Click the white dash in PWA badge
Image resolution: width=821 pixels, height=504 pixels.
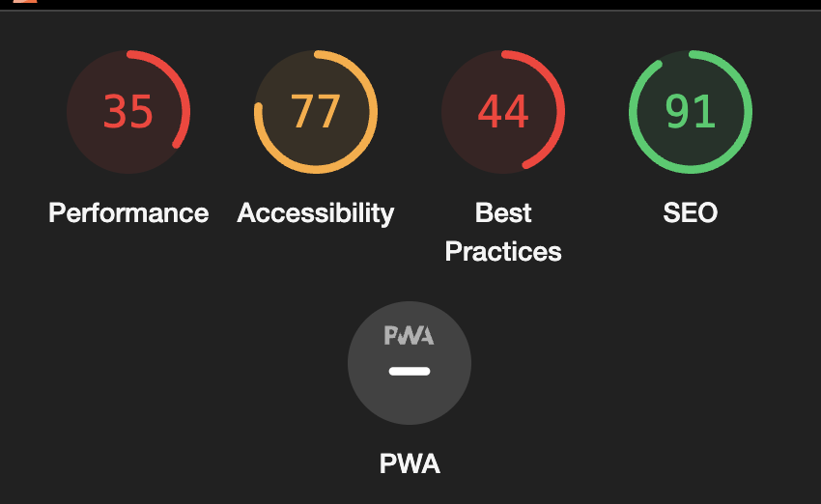tap(410, 371)
